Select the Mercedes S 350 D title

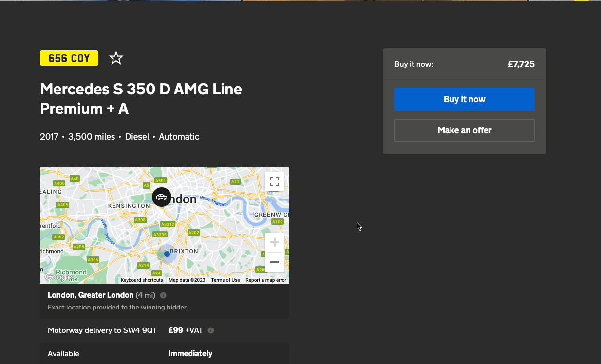(141, 99)
